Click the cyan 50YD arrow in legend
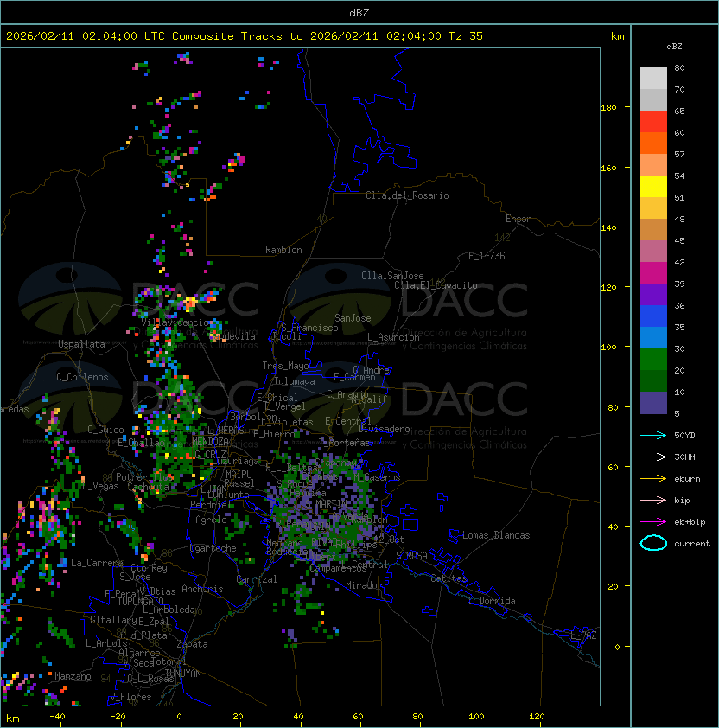Screen dimensions: 719x728 click(x=653, y=435)
